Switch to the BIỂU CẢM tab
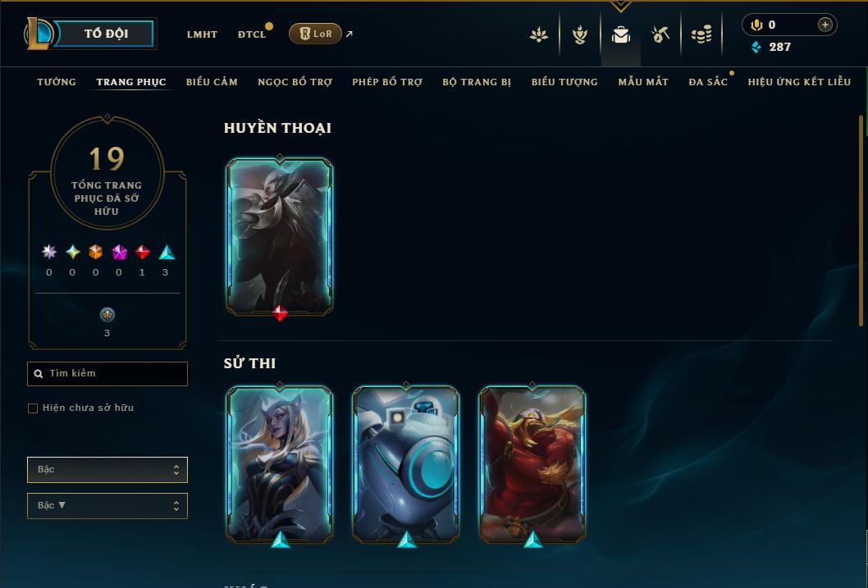This screenshot has width=868, height=588. coord(212,82)
